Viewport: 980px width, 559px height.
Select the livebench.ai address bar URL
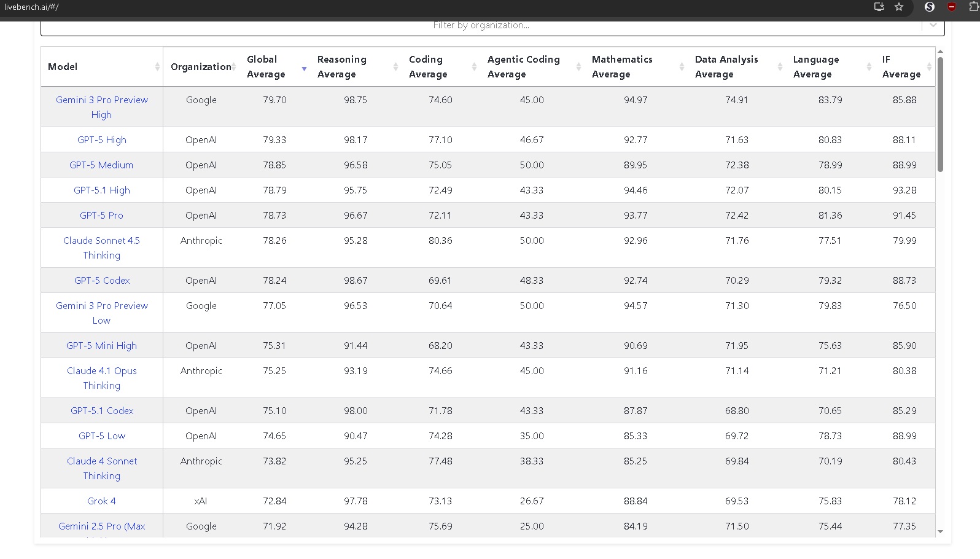(31, 7)
